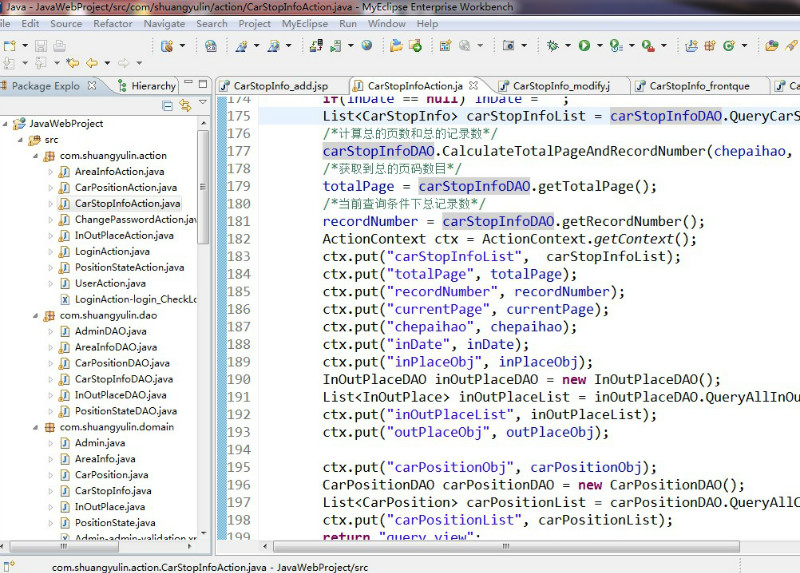Image resolution: width=800 pixels, height=573 pixels.
Task: Click the Last Edit Location arrow icon
Action: tap(73, 63)
